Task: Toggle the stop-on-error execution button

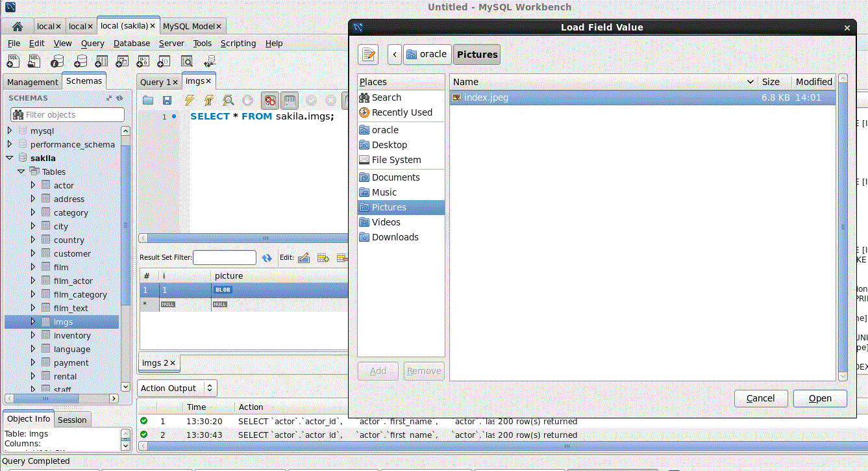Action: point(270,100)
